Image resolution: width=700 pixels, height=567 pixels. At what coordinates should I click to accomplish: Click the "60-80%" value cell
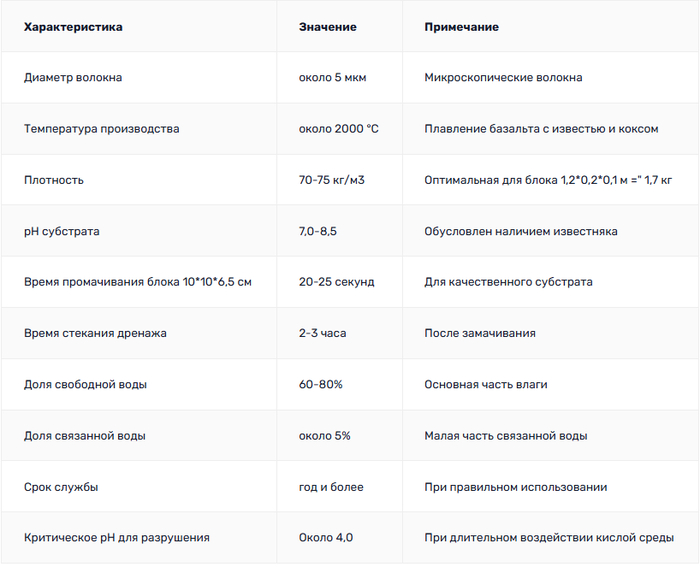tap(318, 384)
